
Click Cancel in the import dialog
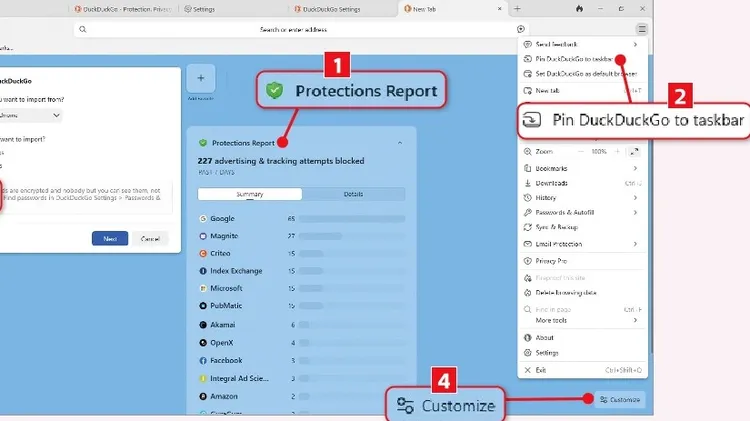point(150,239)
